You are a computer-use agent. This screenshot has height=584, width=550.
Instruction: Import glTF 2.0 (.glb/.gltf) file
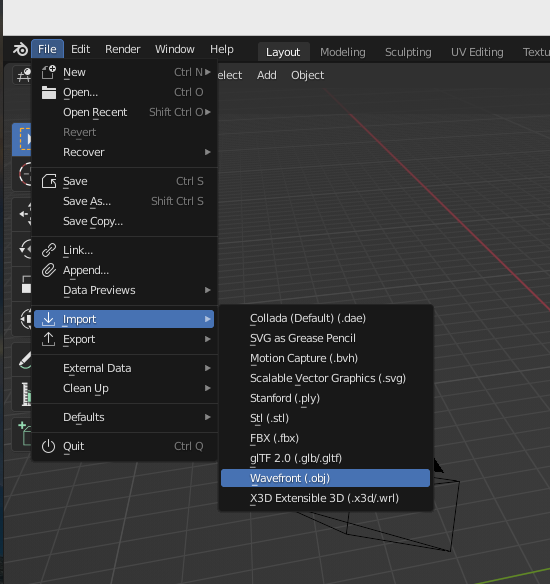pos(325,458)
